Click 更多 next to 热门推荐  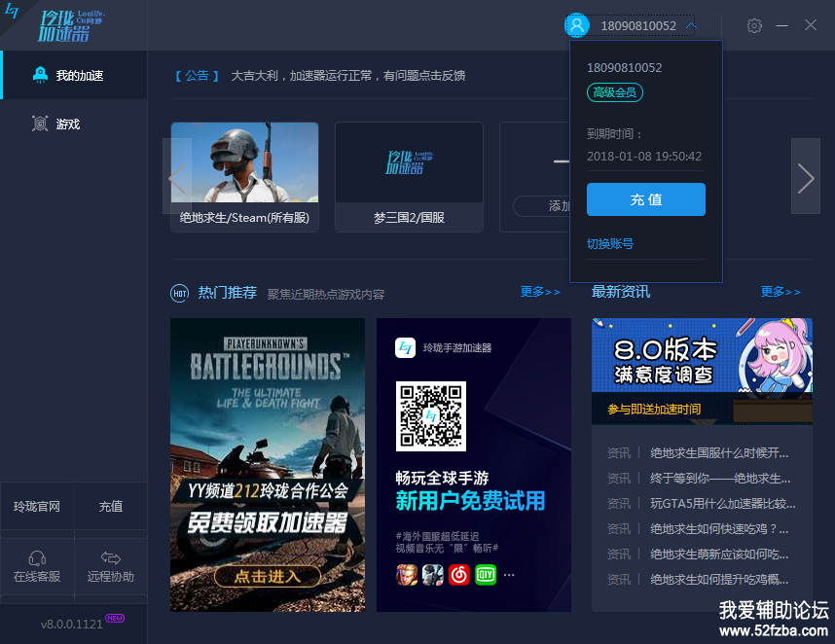540,292
